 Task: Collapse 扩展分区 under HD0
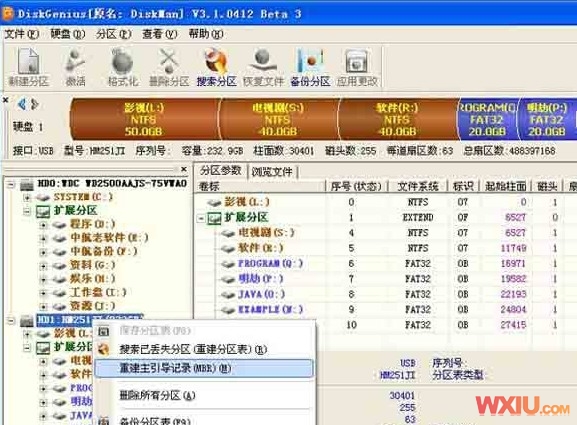27,211
